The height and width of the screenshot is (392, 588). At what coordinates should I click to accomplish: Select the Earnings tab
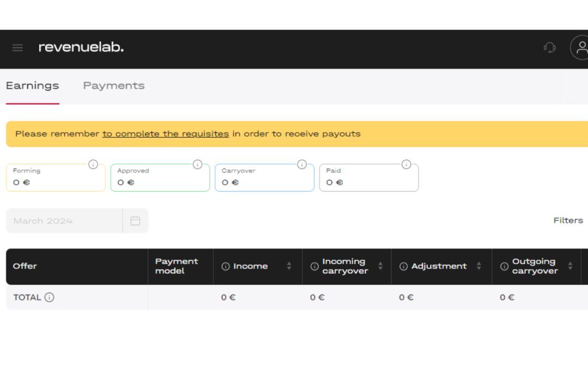pyautogui.click(x=32, y=85)
